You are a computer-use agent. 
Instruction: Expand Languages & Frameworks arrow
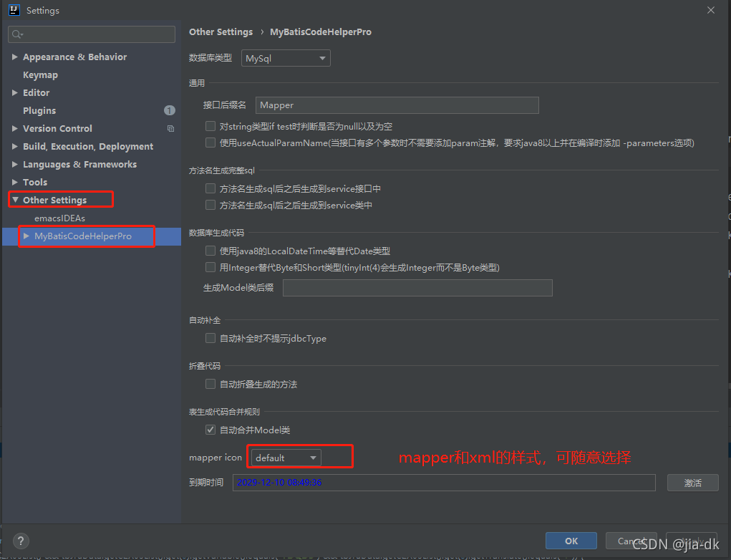[14, 164]
